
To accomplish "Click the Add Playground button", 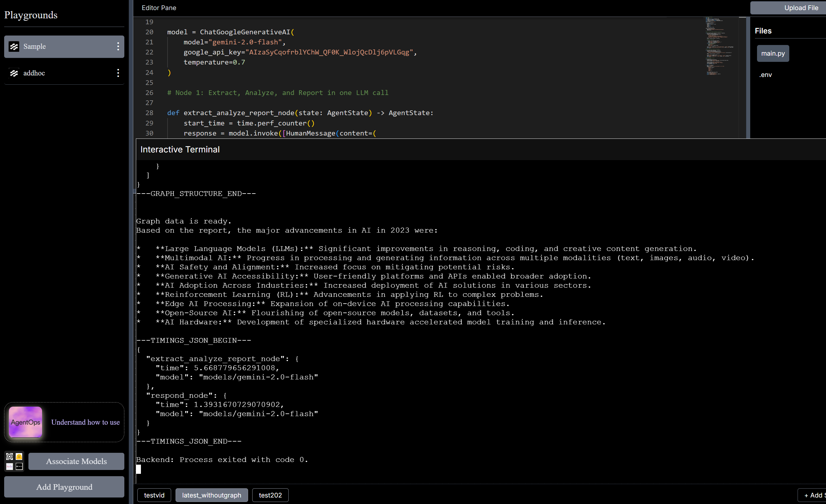I will coord(64,487).
